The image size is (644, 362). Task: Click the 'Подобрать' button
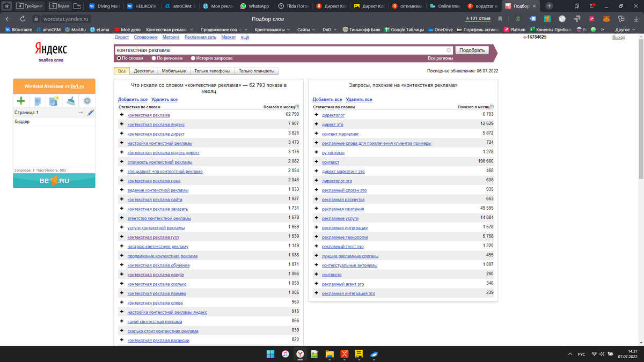pyautogui.click(x=472, y=50)
